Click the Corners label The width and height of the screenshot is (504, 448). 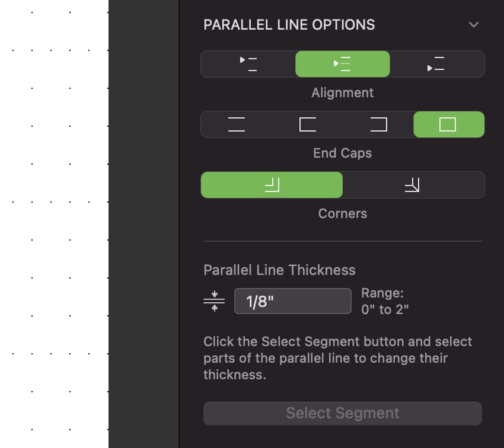[343, 214]
